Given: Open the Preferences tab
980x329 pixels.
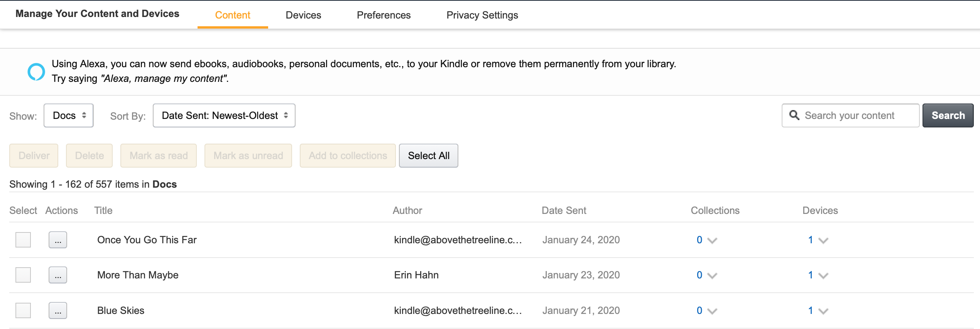Looking at the screenshot, I should (384, 15).
